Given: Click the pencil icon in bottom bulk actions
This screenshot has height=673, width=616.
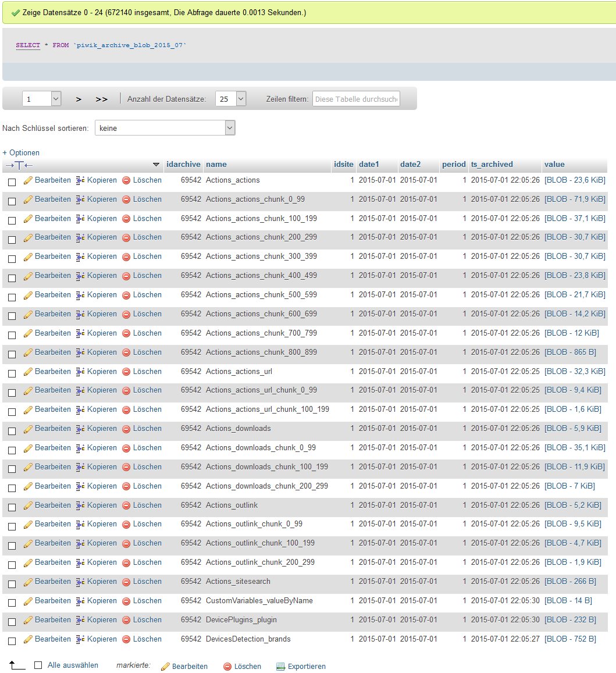Looking at the screenshot, I should tap(165, 667).
